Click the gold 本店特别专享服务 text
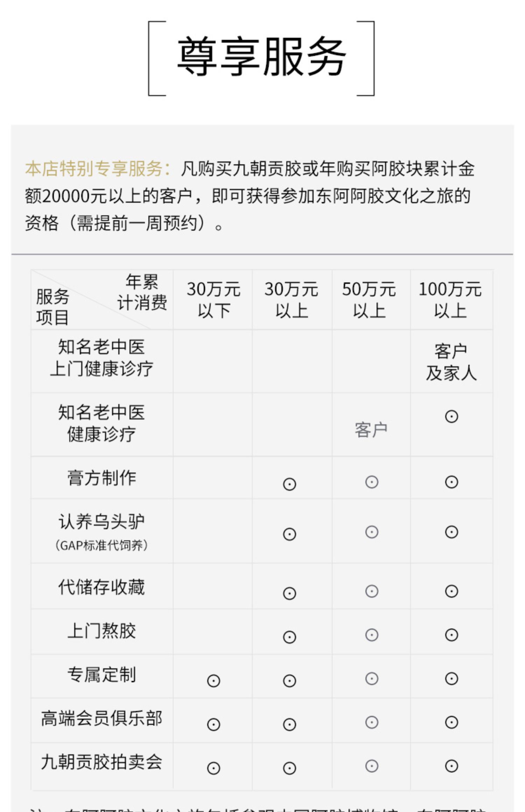The image size is (525, 812). (94, 169)
